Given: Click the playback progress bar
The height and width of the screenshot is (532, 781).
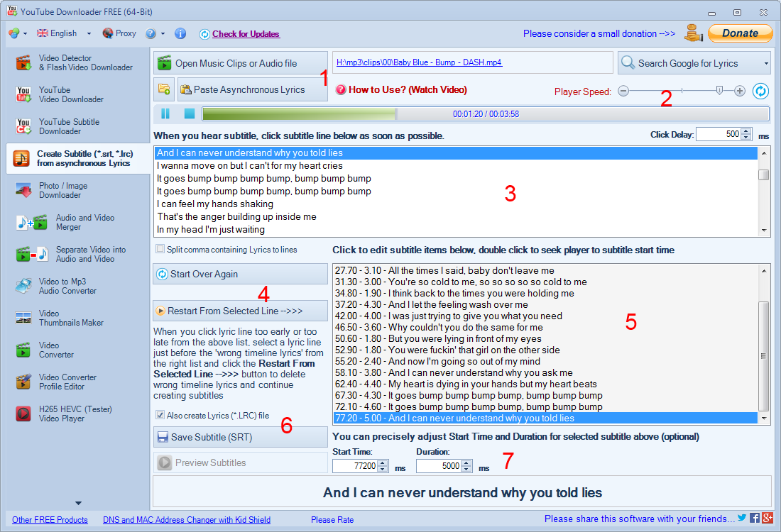Looking at the screenshot, I should point(486,114).
